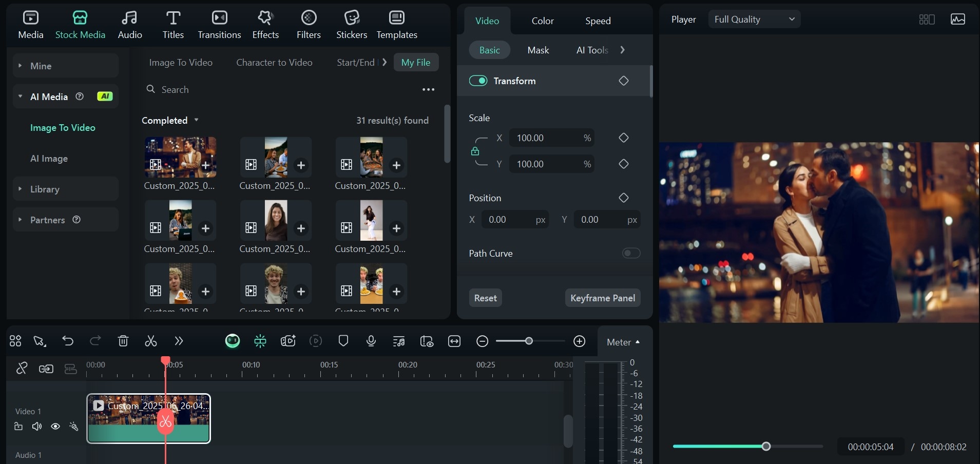The width and height of the screenshot is (980, 464).
Task: Add a marker with shield icon
Action: click(343, 341)
